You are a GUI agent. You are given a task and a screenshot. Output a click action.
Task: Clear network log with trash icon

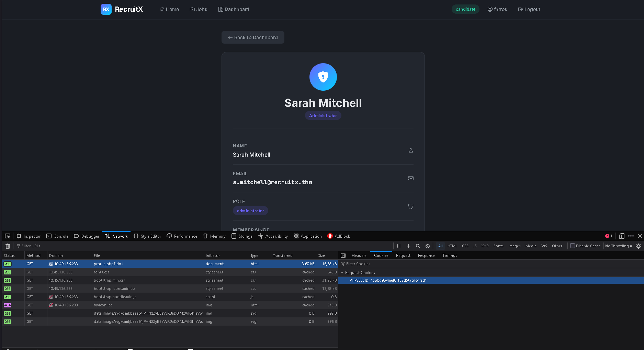pyautogui.click(x=8, y=246)
